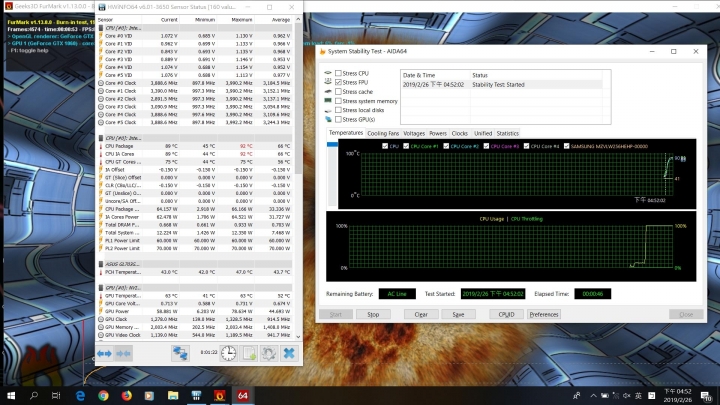Collapse HWiNFO sensor columns arrows button

point(123,354)
